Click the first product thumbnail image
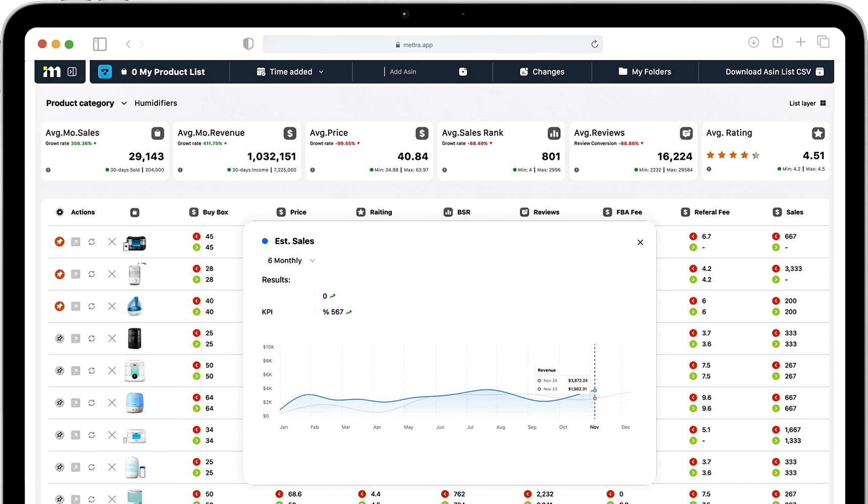868x504 pixels. click(x=135, y=243)
